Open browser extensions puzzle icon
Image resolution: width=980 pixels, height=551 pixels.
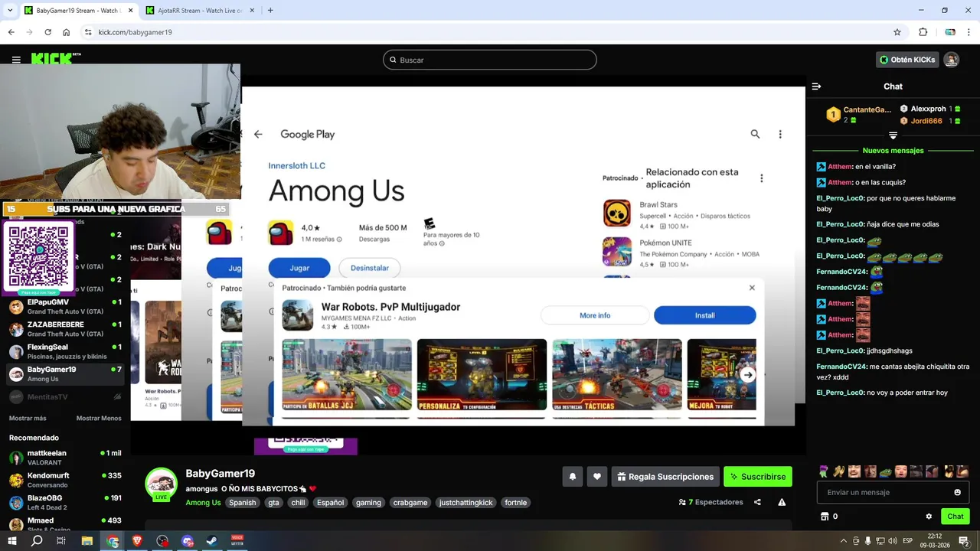click(x=923, y=32)
